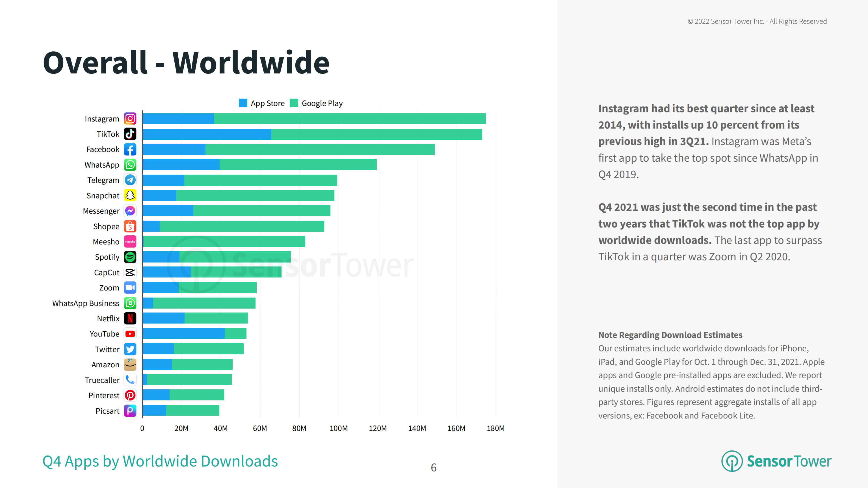The image size is (868, 488).
Task: Select the Spotify app icon
Action: 130,257
